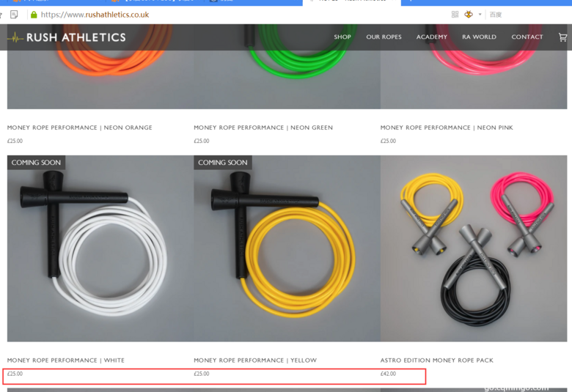Click the green padlock security icon

(x=34, y=15)
